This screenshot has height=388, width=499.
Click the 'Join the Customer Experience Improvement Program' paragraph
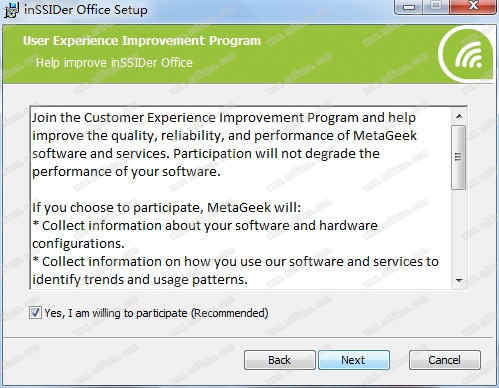pyautogui.click(x=224, y=145)
